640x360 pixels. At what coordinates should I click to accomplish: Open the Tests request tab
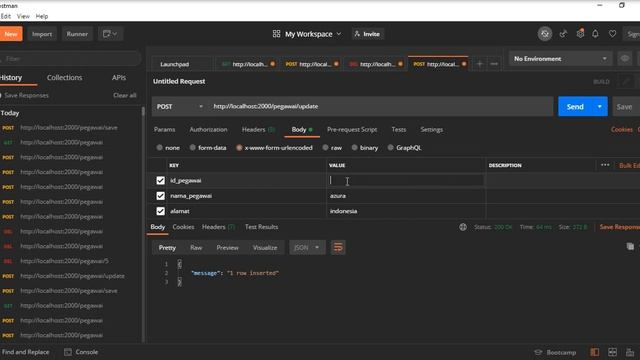(x=399, y=129)
